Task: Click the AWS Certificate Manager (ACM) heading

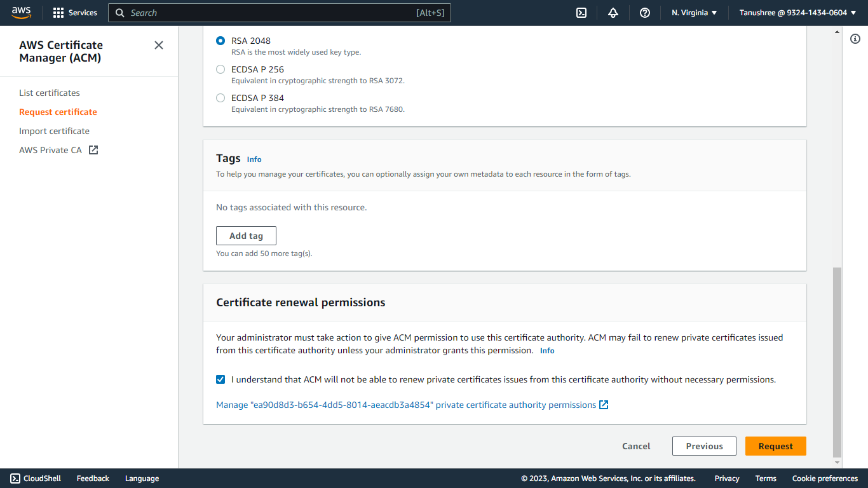Action: tap(61, 51)
